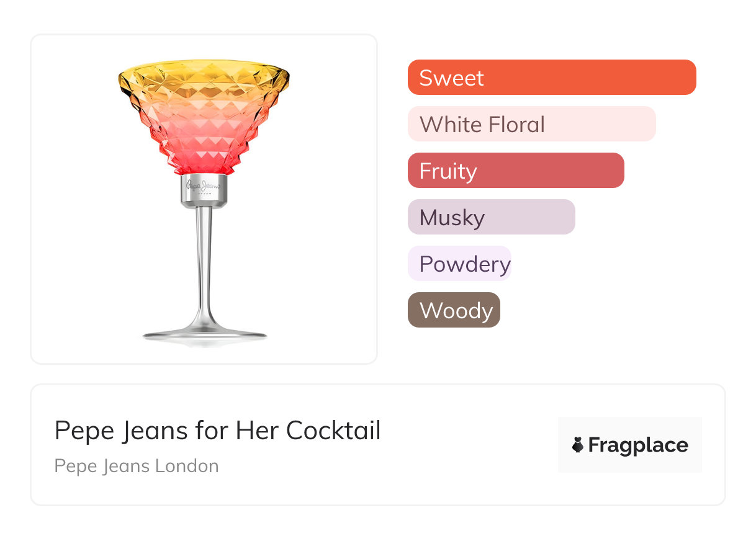
Task: Choose the Fruity accord bar
Action: 515,171
